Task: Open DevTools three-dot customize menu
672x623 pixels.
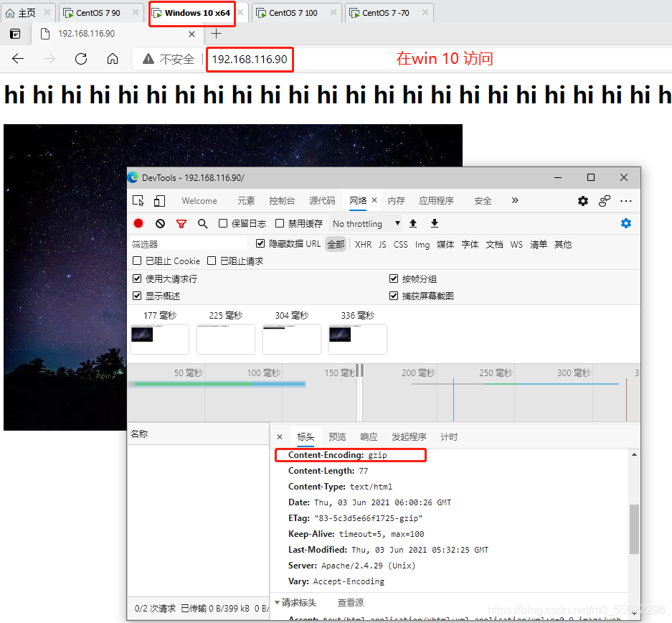Action: [625, 201]
